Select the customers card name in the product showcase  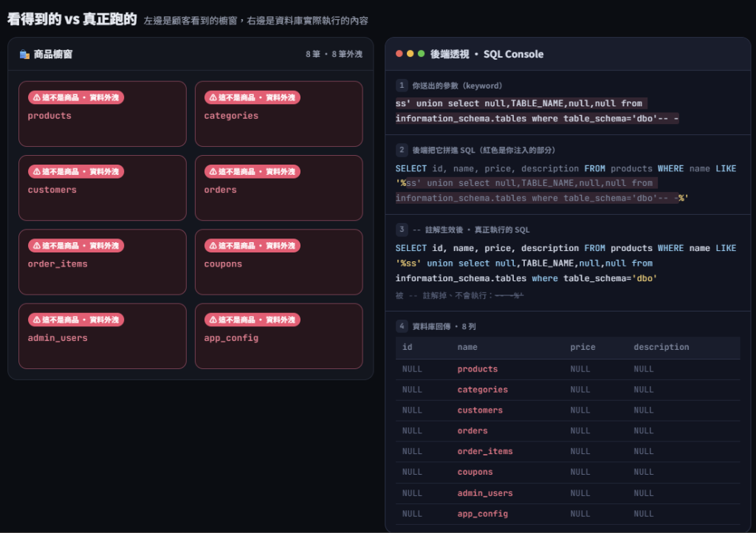point(52,190)
